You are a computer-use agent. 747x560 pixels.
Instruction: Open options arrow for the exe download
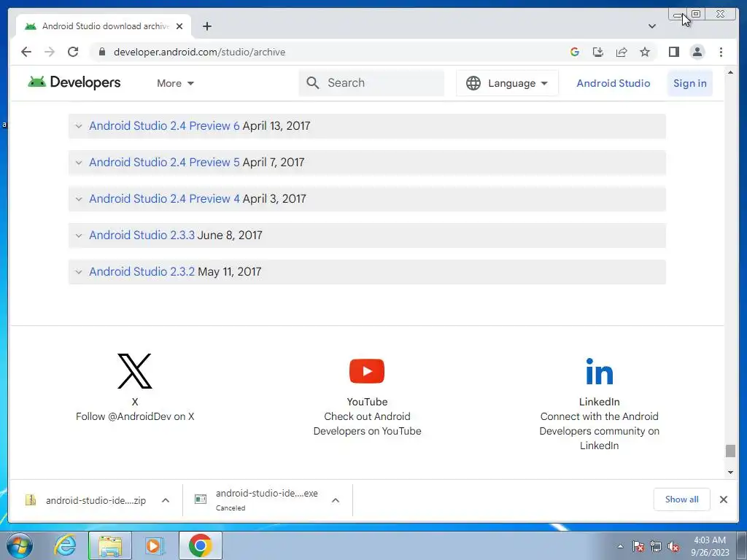(x=336, y=500)
